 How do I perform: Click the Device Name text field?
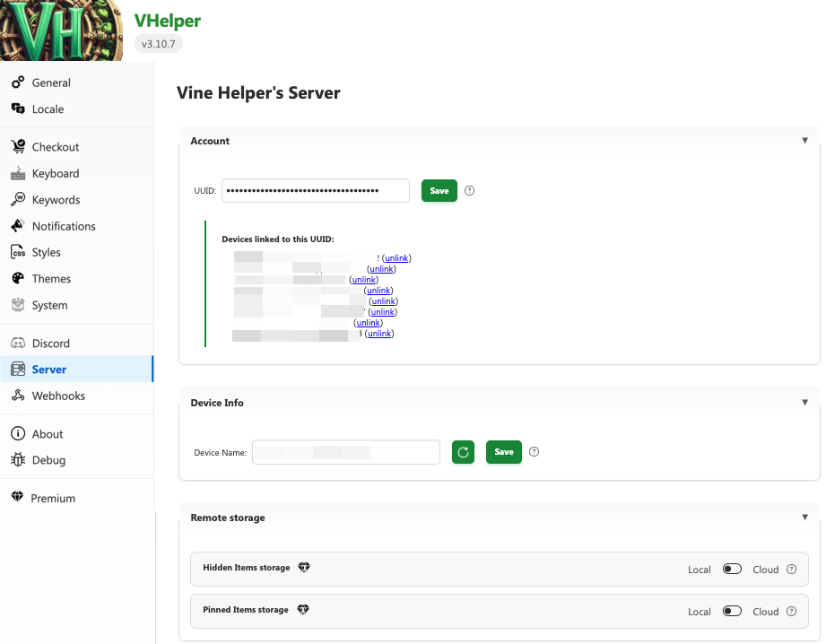[x=345, y=452]
